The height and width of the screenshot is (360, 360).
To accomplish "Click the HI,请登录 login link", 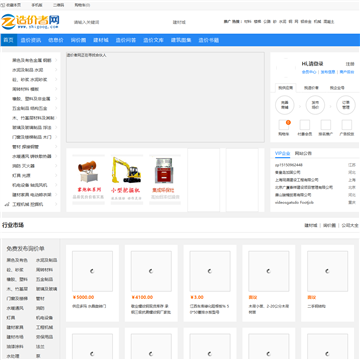I will [x=312, y=64].
